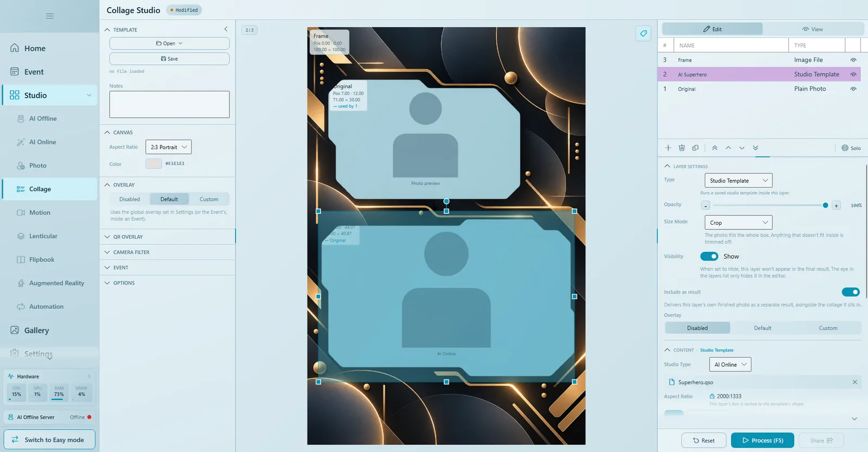Open the Lenticular studio page
868x452 pixels.
click(49, 236)
